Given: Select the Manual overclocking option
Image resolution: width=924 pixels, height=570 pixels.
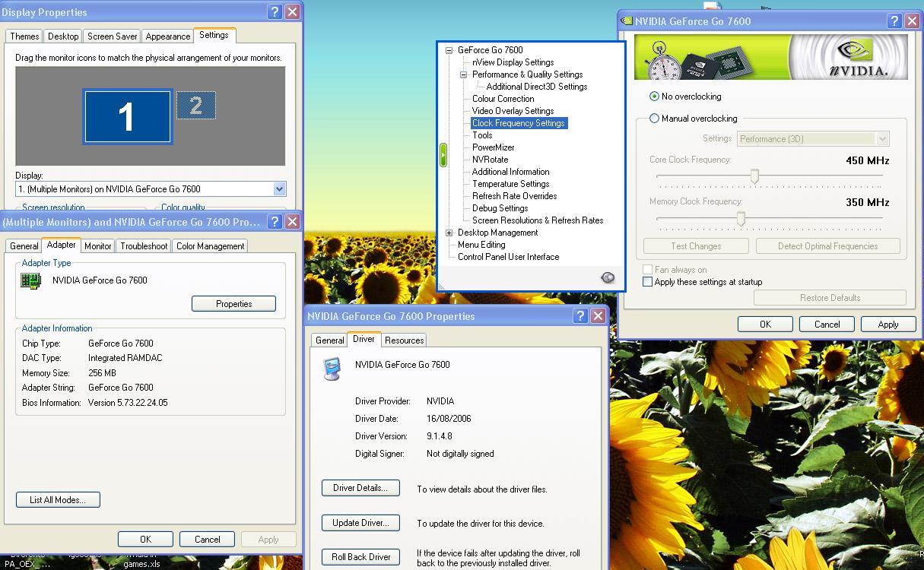Looking at the screenshot, I should pyautogui.click(x=654, y=119).
